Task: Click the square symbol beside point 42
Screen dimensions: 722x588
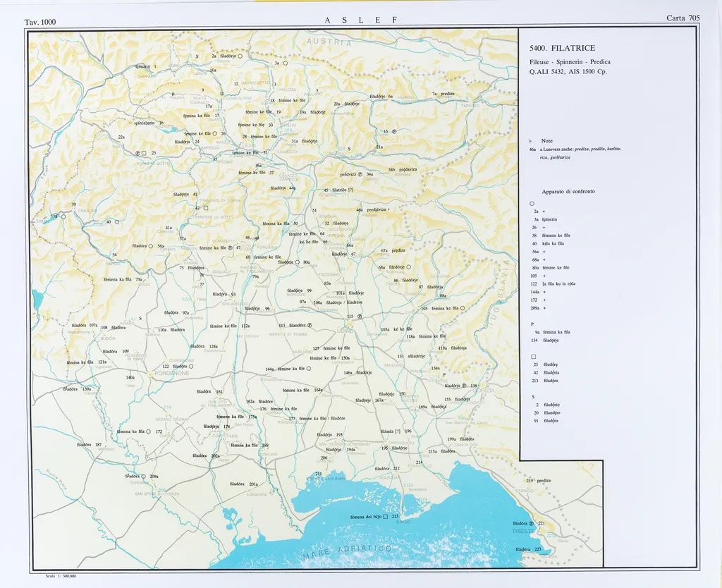Action: click(x=206, y=207)
